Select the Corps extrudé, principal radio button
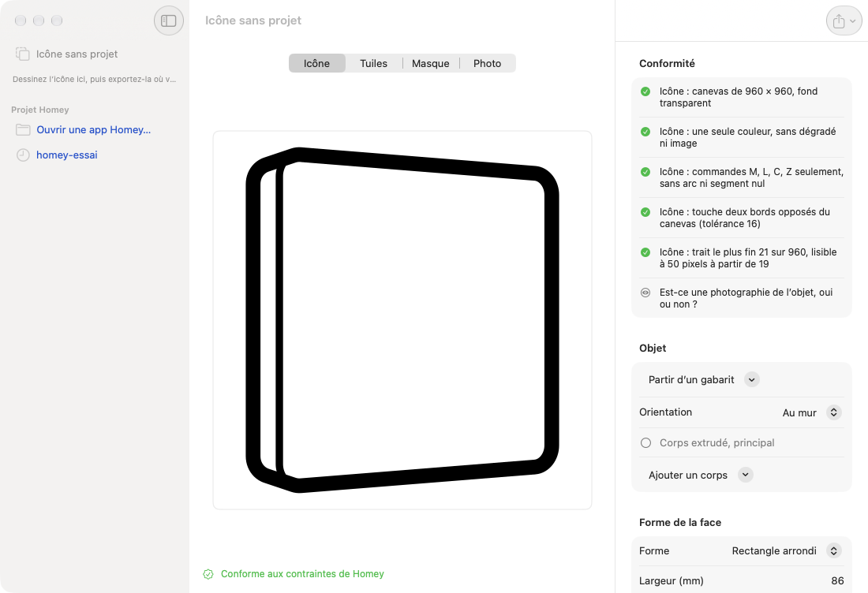 point(645,443)
